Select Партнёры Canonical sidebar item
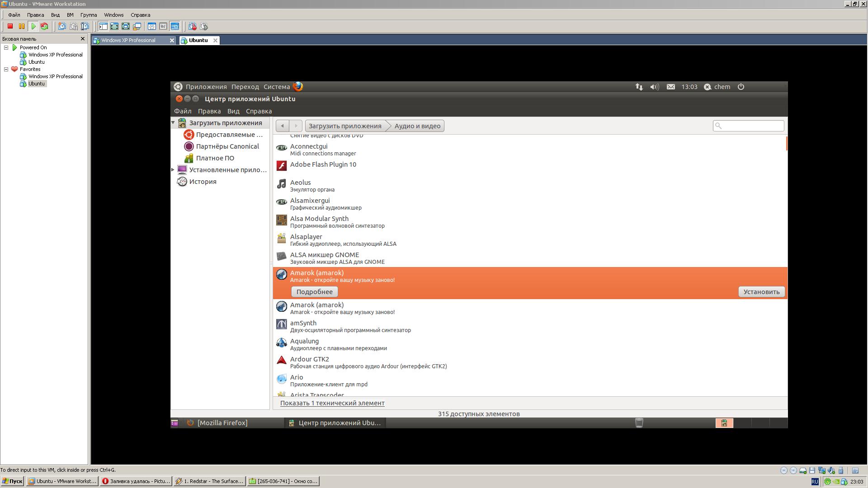The width and height of the screenshot is (868, 488). click(222, 146)
